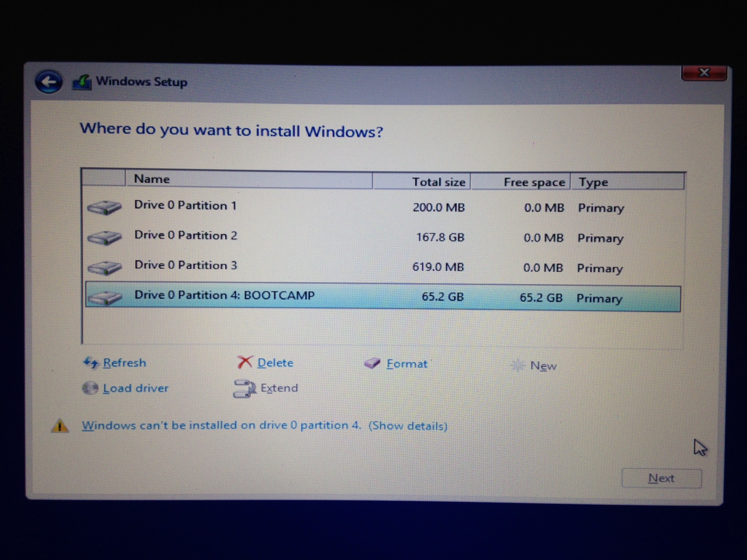747x560 pixels.
Task: Click the red X Delete icon
Action: coord(245,362)
